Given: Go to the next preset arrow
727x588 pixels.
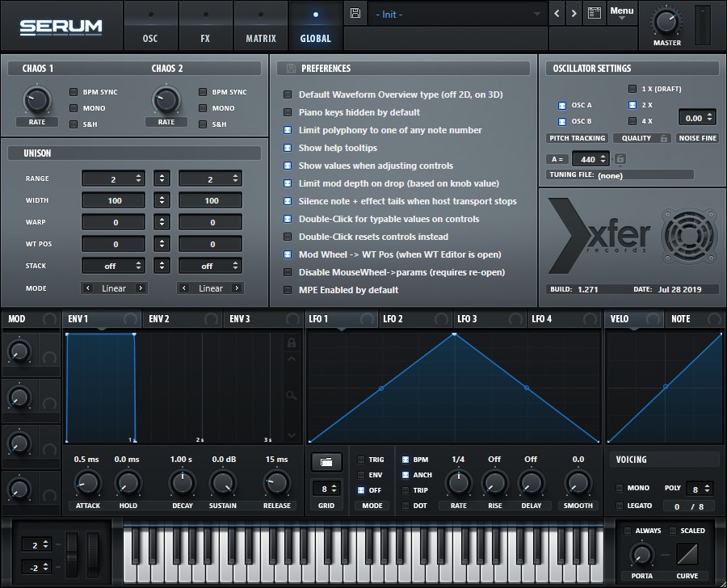Looking at the screenshot, I should 574,14.
